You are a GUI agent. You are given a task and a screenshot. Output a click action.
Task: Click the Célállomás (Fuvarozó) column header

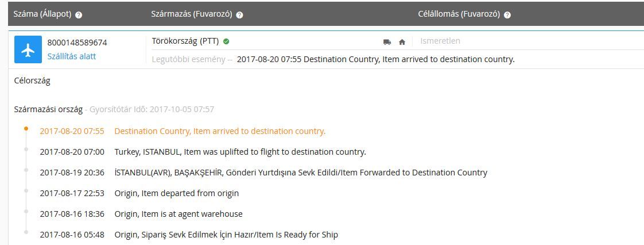point(459,14)
